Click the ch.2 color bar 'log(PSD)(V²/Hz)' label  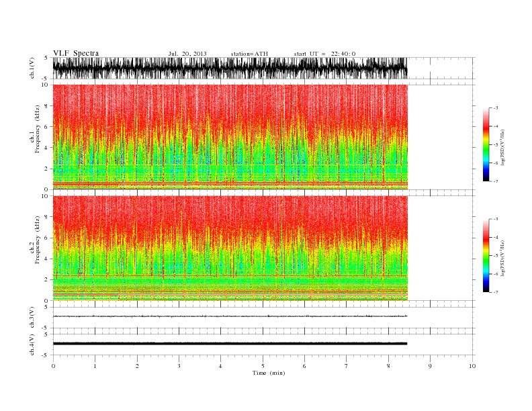(503, 259)
